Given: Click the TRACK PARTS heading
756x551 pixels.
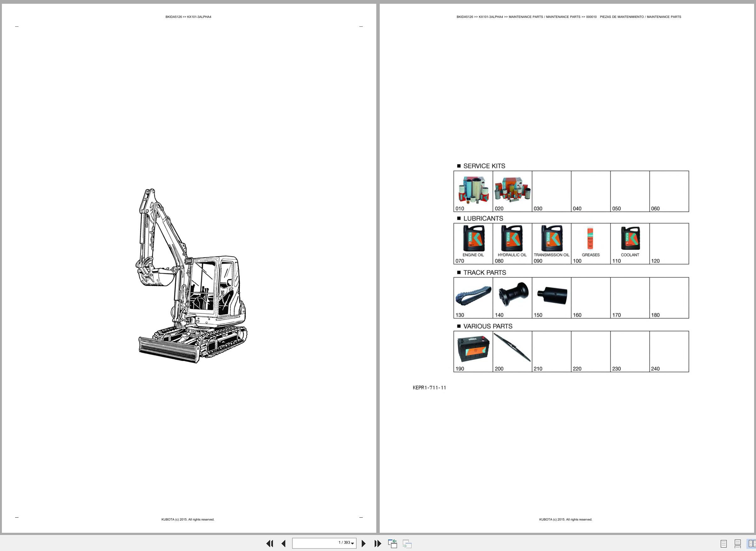Looking at the screenshot, I should coord(485,272).
